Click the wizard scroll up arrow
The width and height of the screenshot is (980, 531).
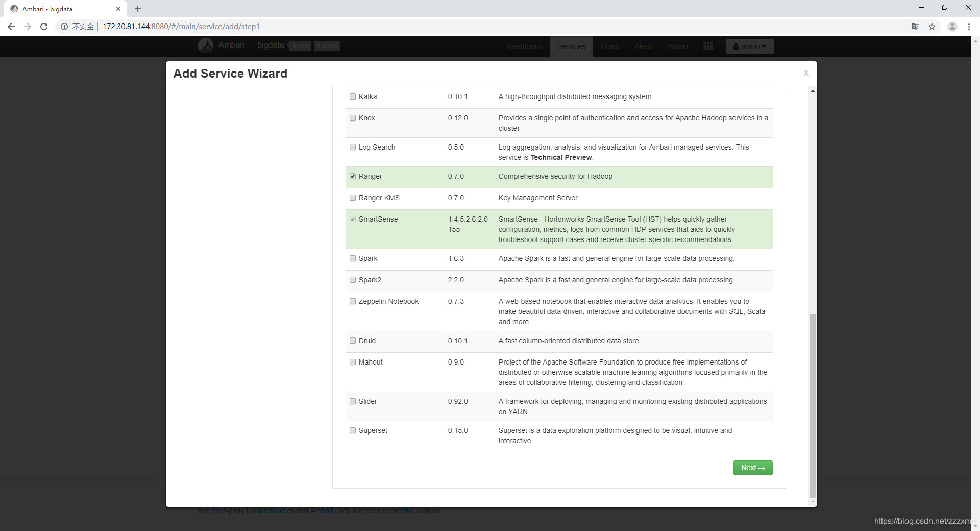813,91
